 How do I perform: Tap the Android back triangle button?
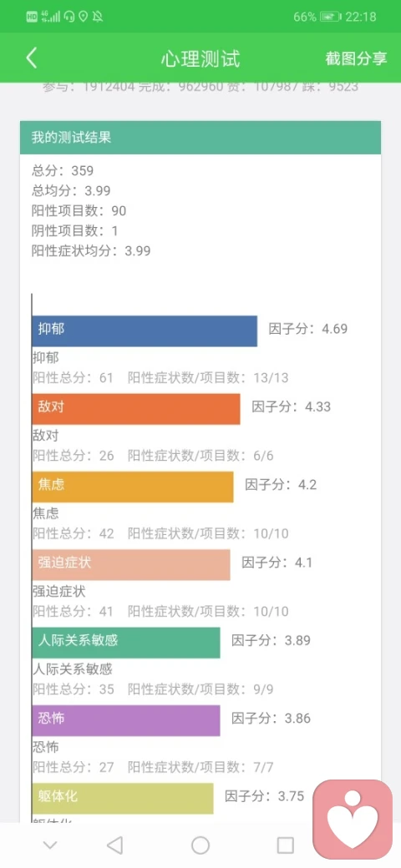pyautogui.click(x=114, y=845)
